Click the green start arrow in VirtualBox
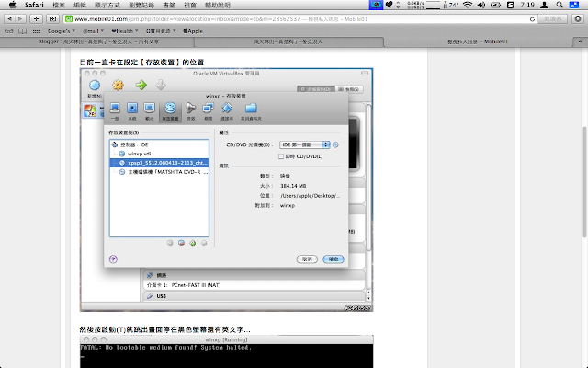588x368 pixels. click(141, 86)
